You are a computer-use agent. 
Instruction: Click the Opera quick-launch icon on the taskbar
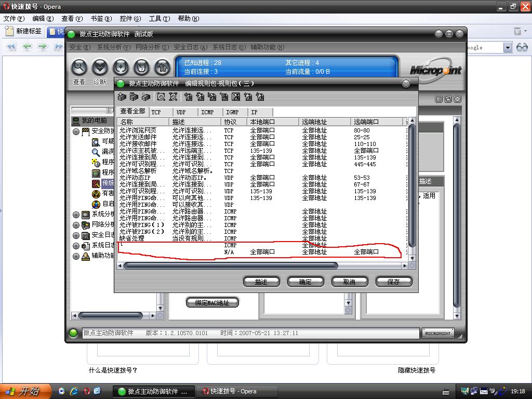click(87, 391)
